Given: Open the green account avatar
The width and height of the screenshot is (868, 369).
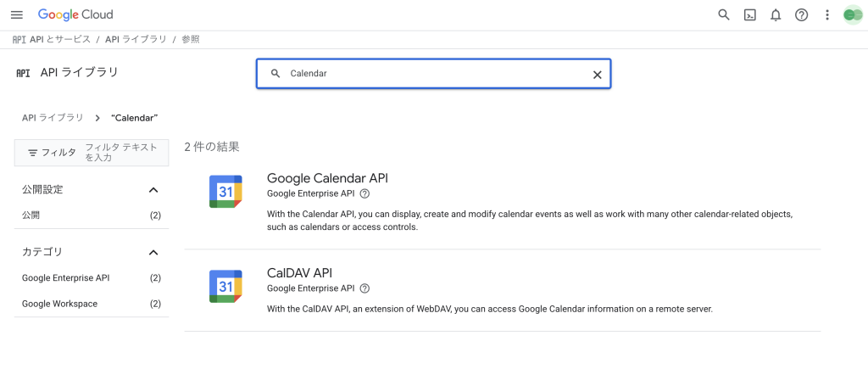Looking at the screenshot, I should [x=853, y=15].
